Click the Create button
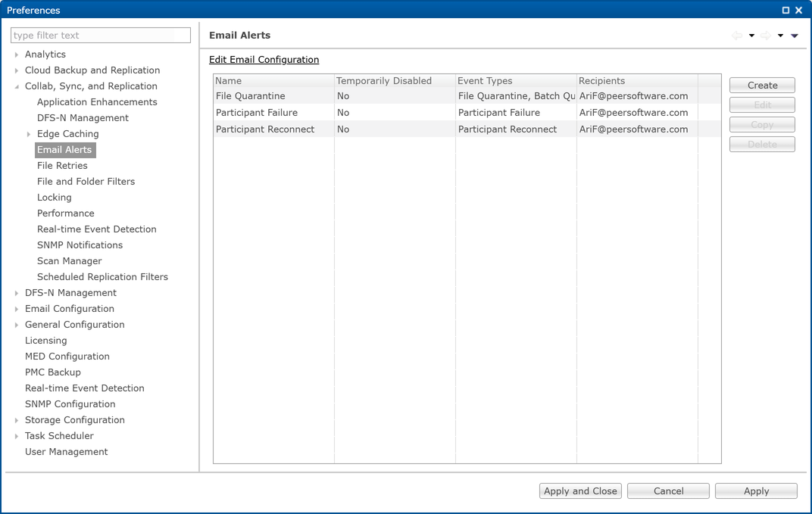The height and width of the screenshot is (514, 812). [x=762, y=86]
